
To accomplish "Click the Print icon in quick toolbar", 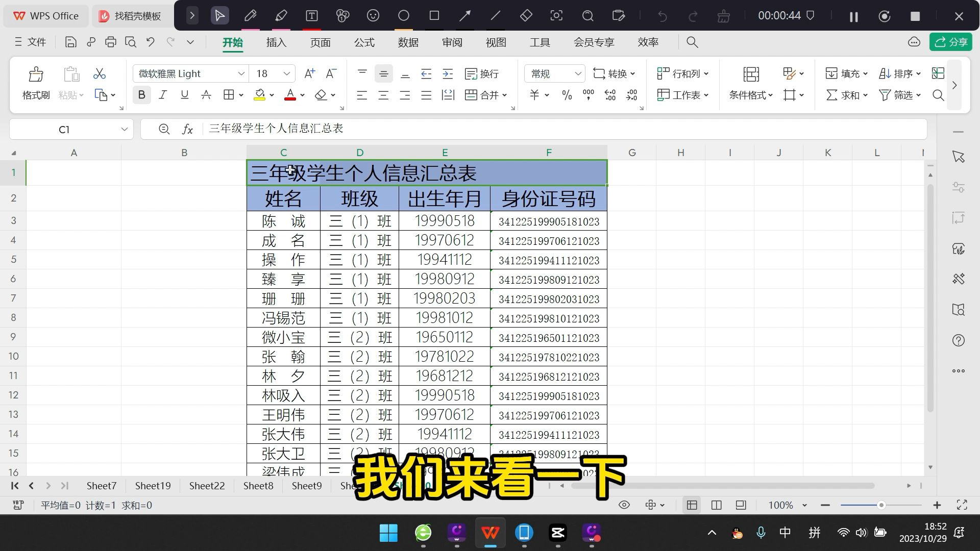I will (x=110, y=42).
